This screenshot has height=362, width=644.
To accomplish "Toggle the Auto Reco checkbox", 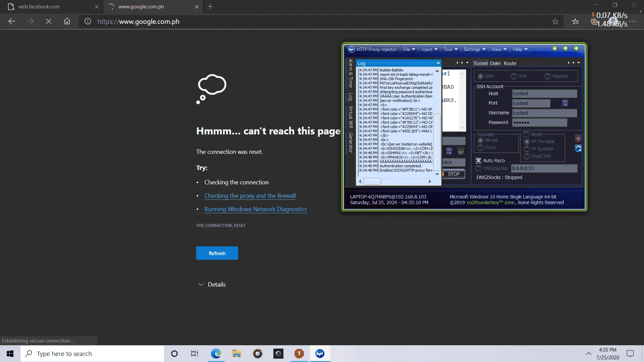I will coord(479,161).
